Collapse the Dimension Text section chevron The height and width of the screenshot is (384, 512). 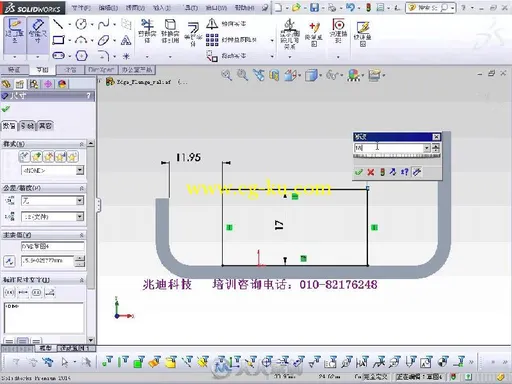tap(81, 280)
